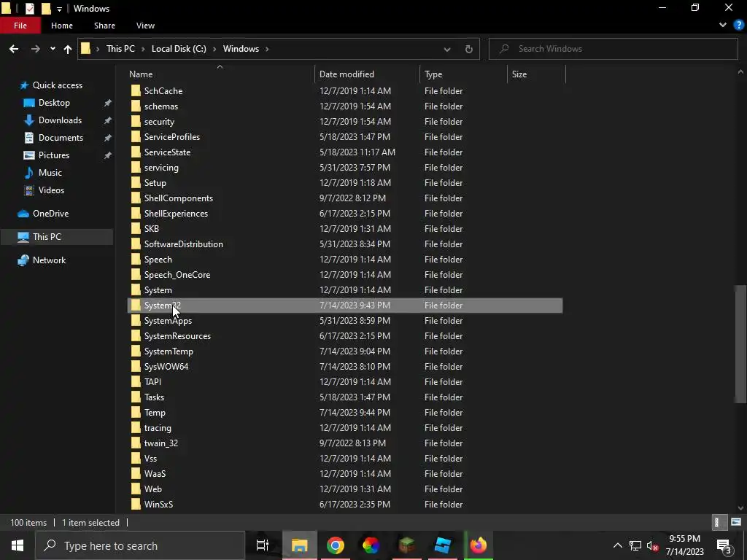Expand chevron after This PC in address bar
The image size is (747, 560).
tap(144, 49)
